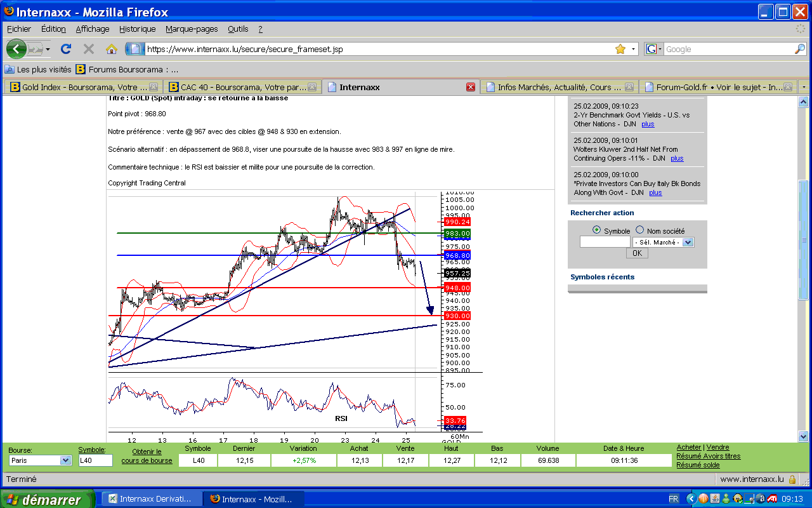Viewport: 812px width, 508px height.
Task: Open the URL history dropdown arrow
Action: click(633, 49)
